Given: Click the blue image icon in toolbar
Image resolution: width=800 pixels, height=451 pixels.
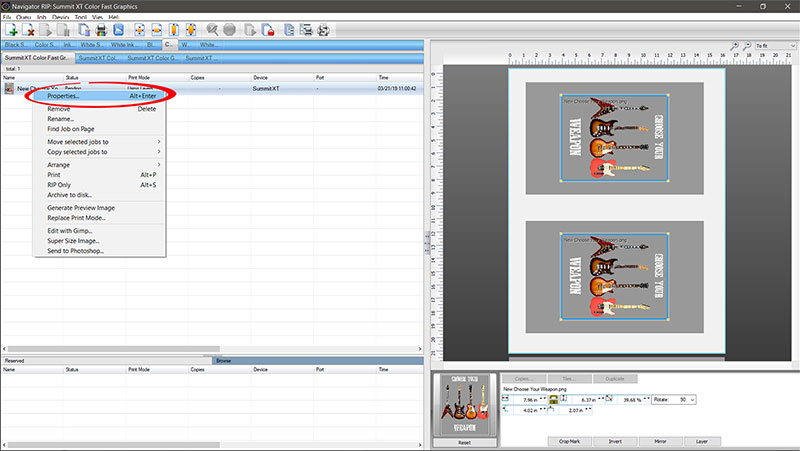Looking at the screenshot, I should pyautogui.click(x=119, y=30).
